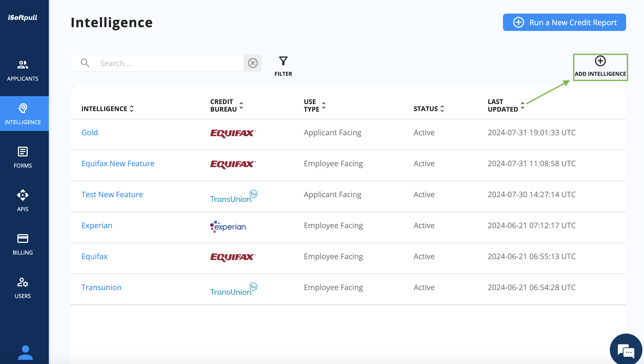The width and height of the screenshot is (644, 364).
Task: Click into the Search input field
Action: tap(168, 63)
